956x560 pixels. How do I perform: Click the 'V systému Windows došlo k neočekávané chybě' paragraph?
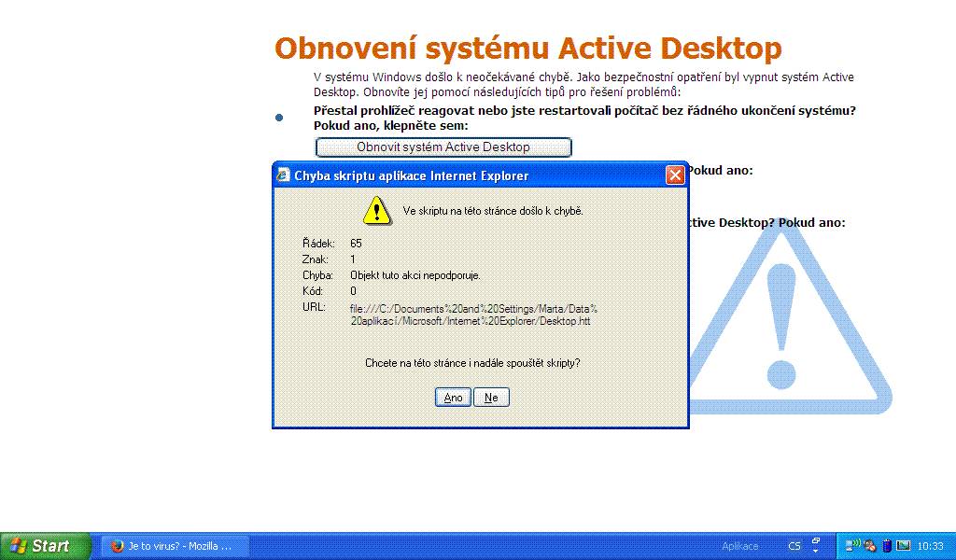[583, 85]
